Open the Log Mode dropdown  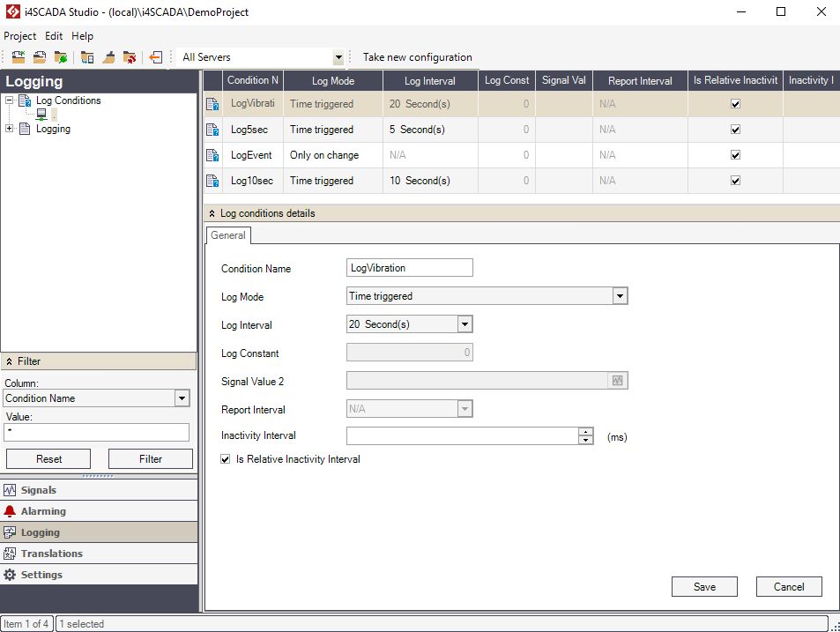[620, 296]
